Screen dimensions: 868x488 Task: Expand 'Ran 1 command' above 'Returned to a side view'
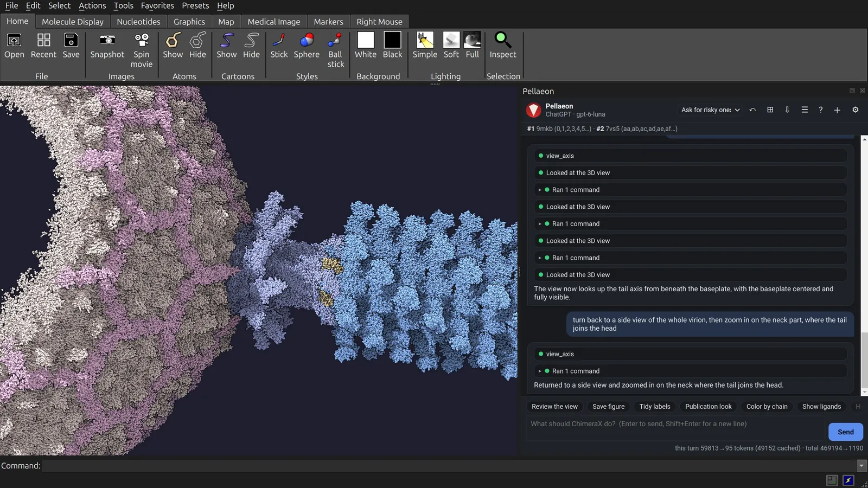click(690, 371)
